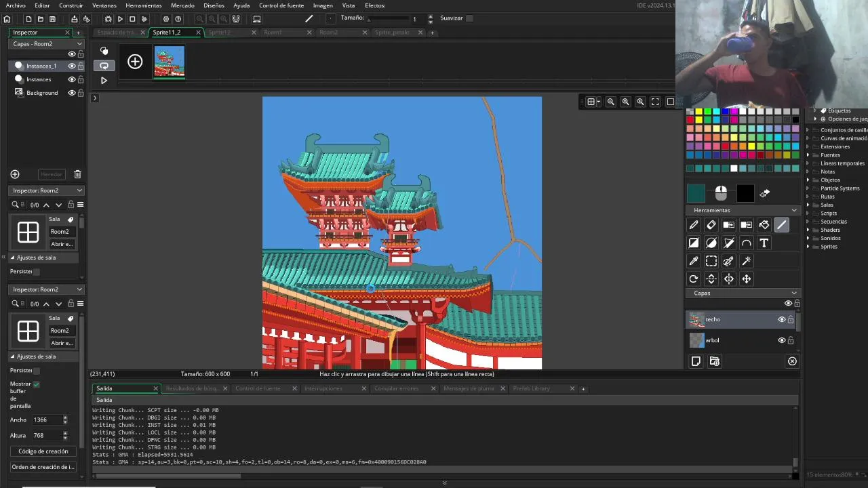Select the Color picker eyedropper tool
This screenshot has height=488, width=868.
pyautogui.click(x=694, y=261)
